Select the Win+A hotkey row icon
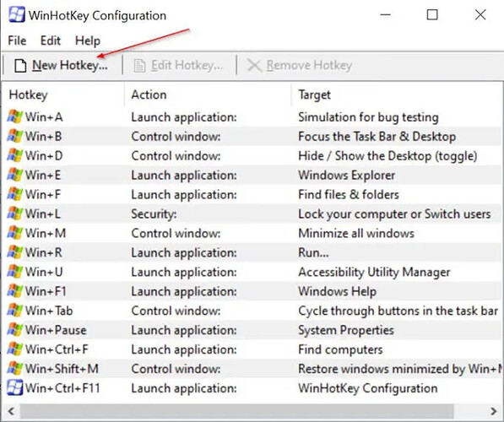Viewport: 504px width, 422px height. point(15,116)
